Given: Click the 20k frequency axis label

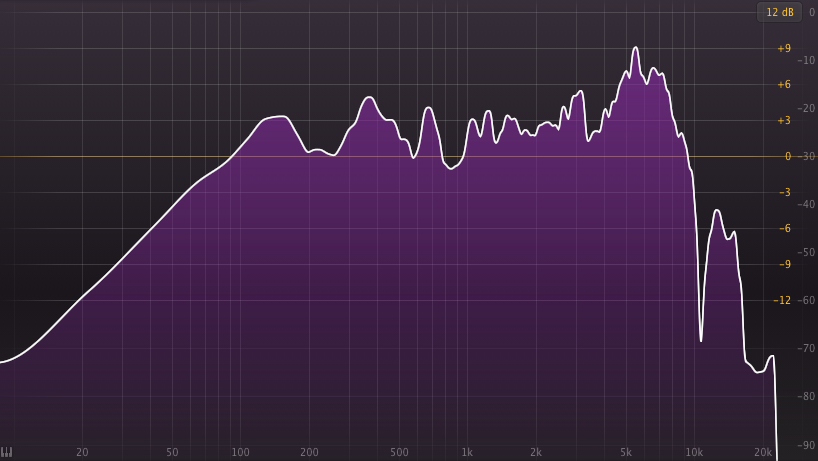Looking at the screenshot, I should [763, 452].
